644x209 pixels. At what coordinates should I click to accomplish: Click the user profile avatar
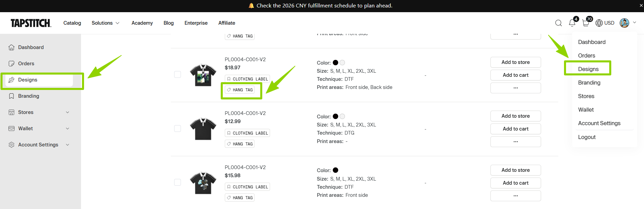[624, 23]
